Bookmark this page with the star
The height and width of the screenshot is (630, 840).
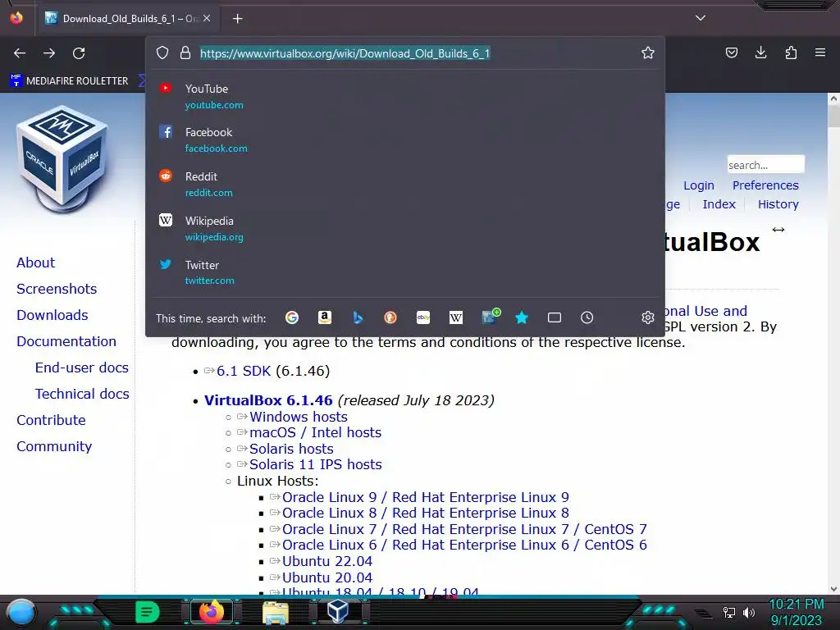pos(648,52)
